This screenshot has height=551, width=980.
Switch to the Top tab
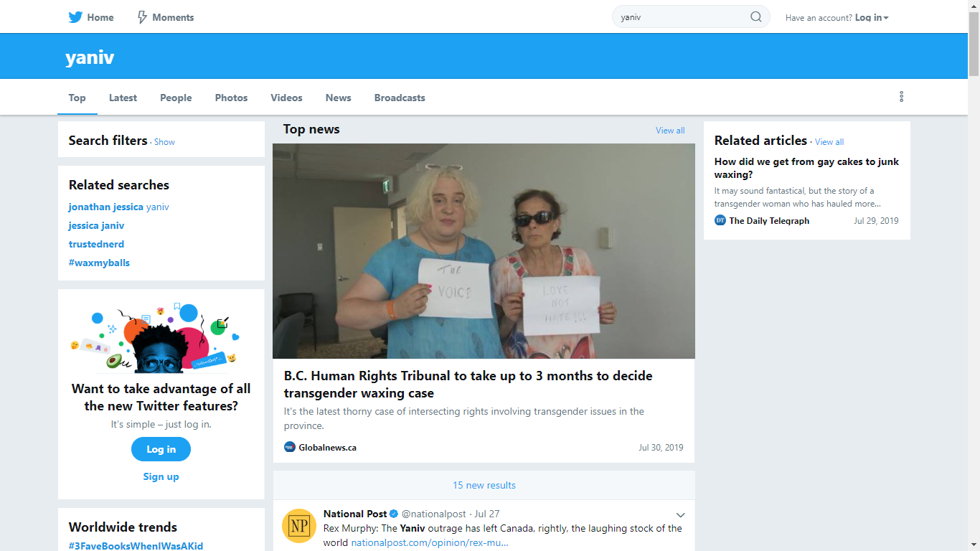pos(77,98)
